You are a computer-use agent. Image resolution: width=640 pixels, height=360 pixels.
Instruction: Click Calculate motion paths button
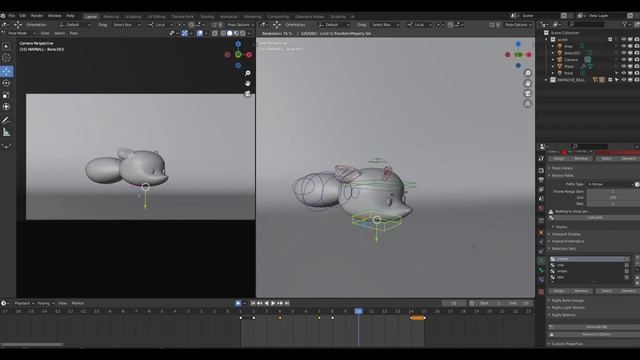595,218
